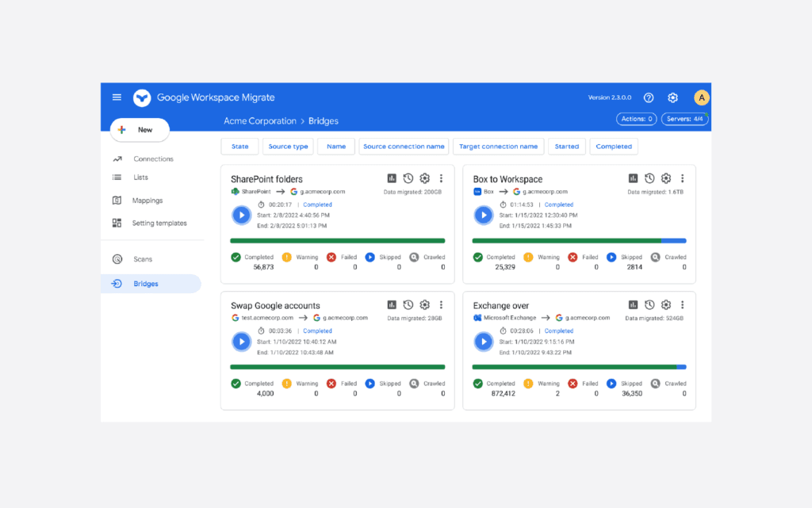Start the Box to Workspace bridge play button
The image size is (812, 508).
(x=484, y=216)
